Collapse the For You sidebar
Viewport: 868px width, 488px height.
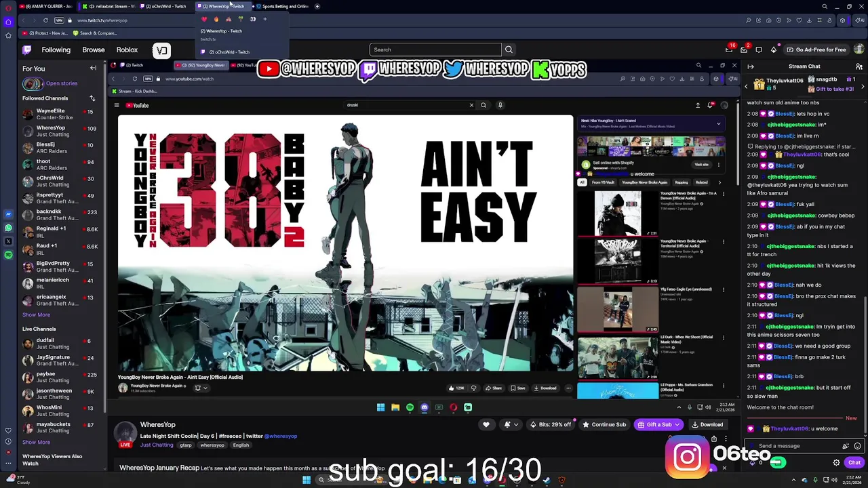click(93, 68)
